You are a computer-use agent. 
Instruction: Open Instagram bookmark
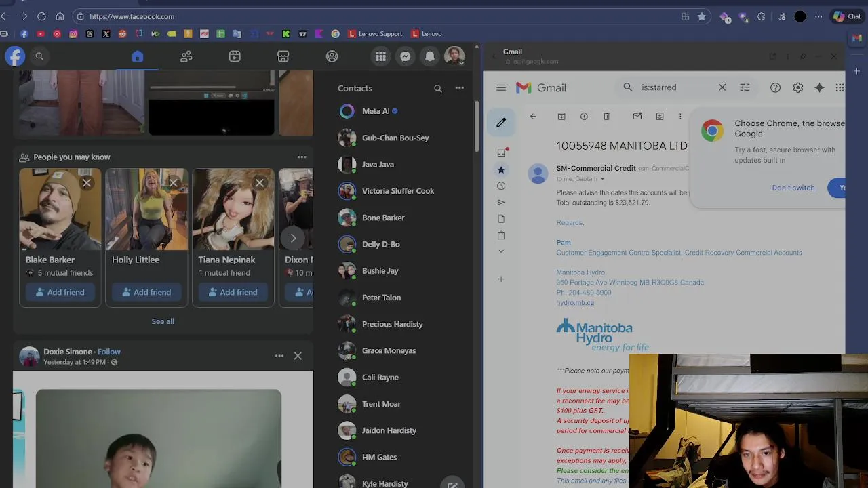[73, 34]
